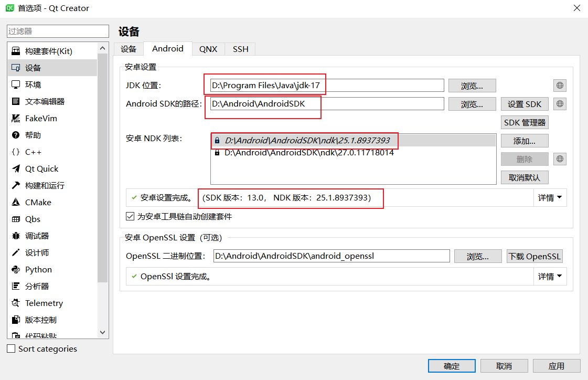Click the C++ braces icon
This screenshot has width=588, height=380.
click(16, 152)
